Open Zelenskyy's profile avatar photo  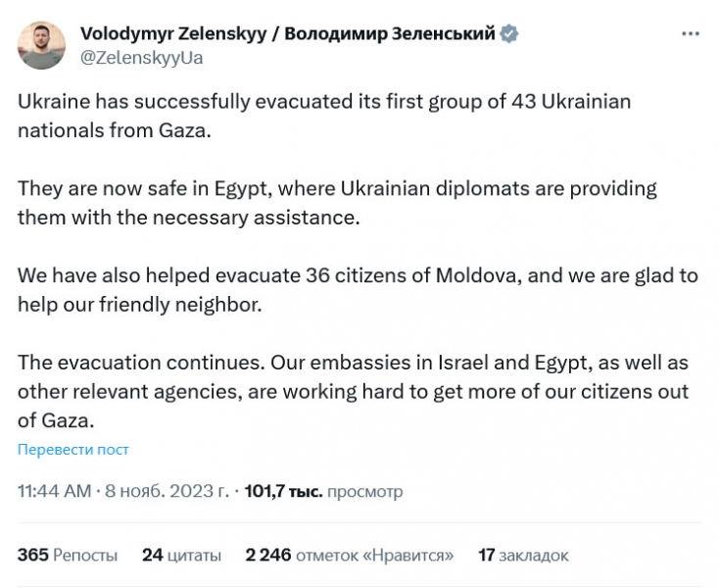coord(40,45)
